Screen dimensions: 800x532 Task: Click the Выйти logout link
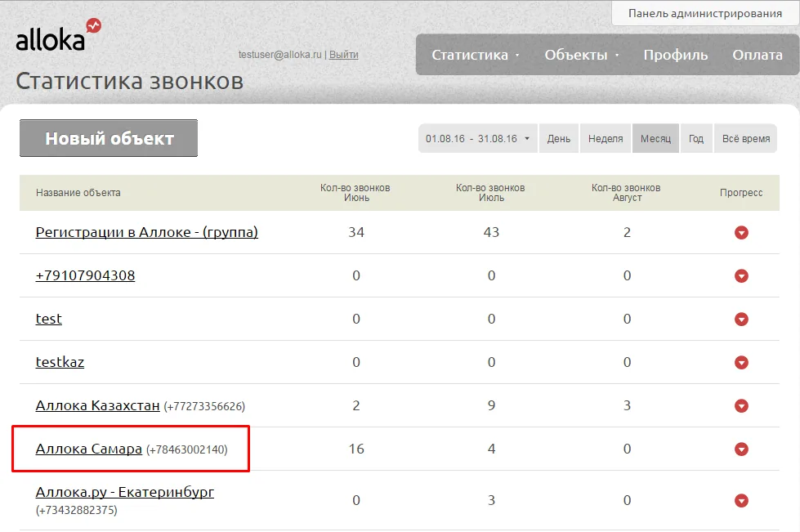click(343, 55)
